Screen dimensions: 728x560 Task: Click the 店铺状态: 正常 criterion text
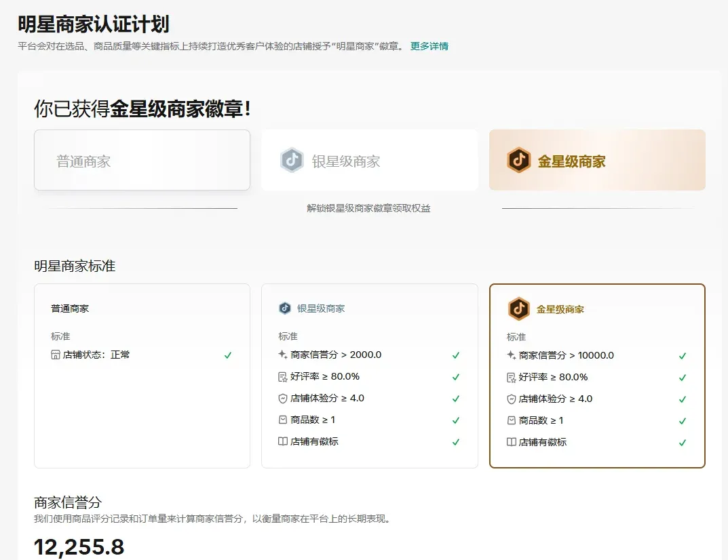click(96, 355)
